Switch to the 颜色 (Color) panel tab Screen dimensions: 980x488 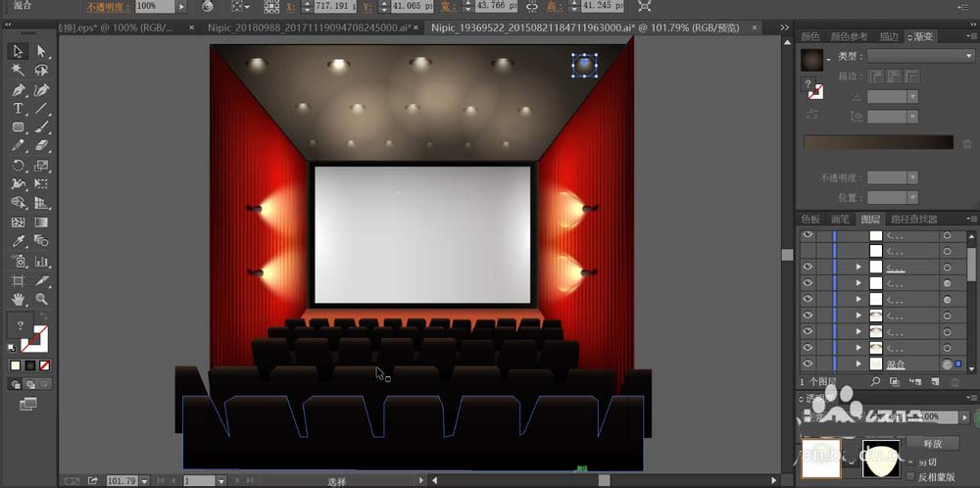click(x=810, y=37)
